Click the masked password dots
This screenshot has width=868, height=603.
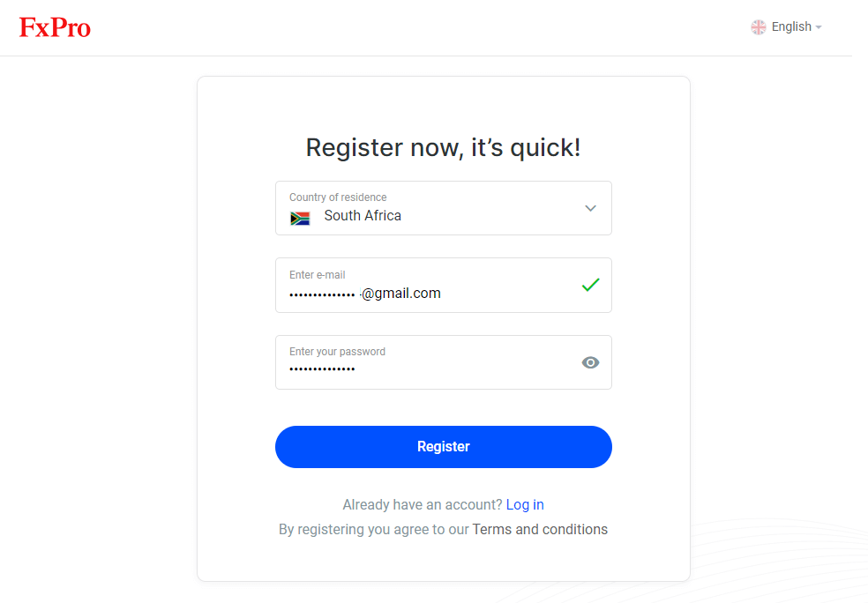tap(322, 369)
